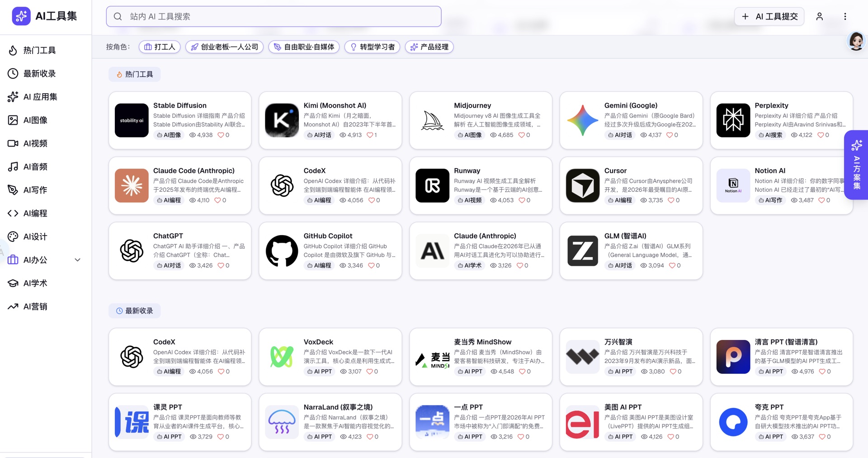Open the AI方案集 side panel button

856,165
